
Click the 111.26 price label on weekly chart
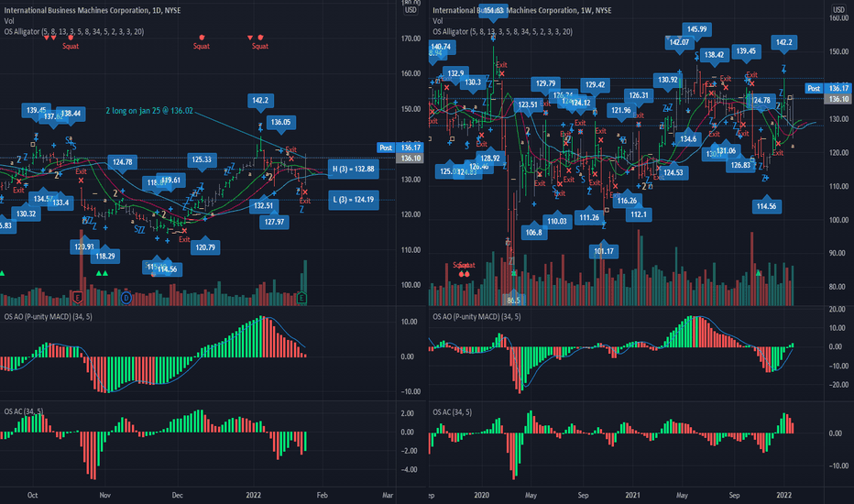(589, 217)
